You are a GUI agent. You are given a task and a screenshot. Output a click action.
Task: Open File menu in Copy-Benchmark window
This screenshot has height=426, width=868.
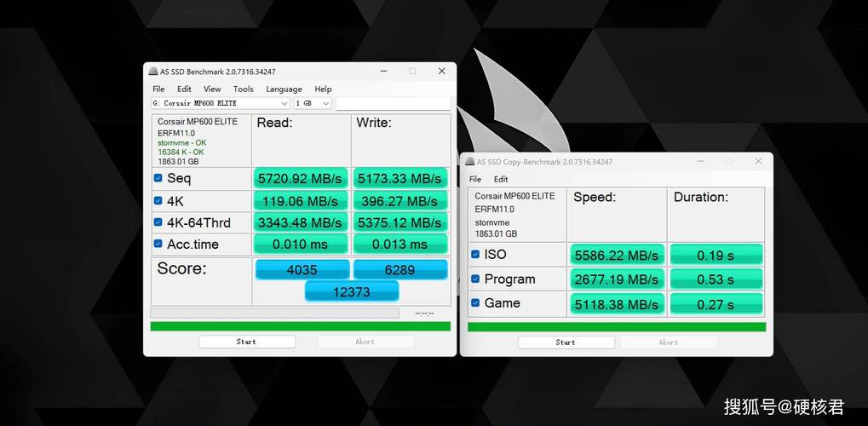475,180
